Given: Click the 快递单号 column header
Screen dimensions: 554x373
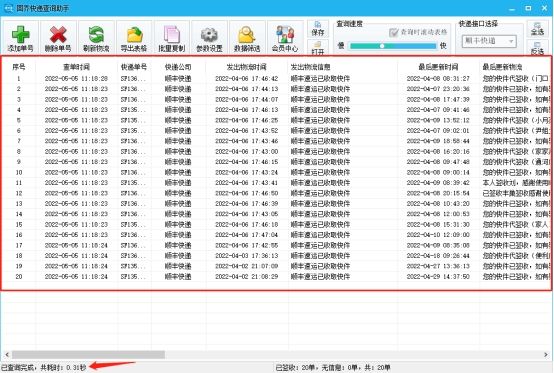Looking at the screenshot, I should coord(134,66).
